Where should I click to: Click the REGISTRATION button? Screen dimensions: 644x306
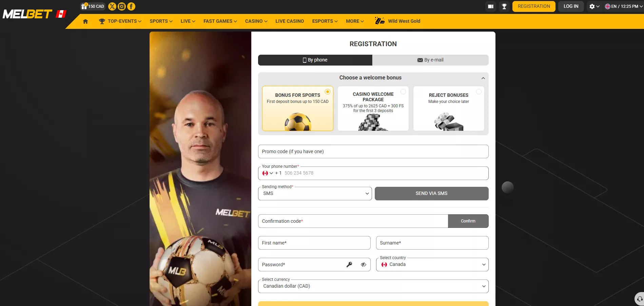point(534,6)
